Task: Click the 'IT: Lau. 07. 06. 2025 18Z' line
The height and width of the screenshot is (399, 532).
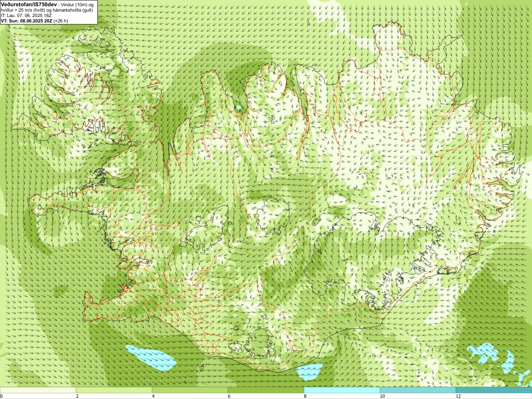Action: click(x=26, y=15)
